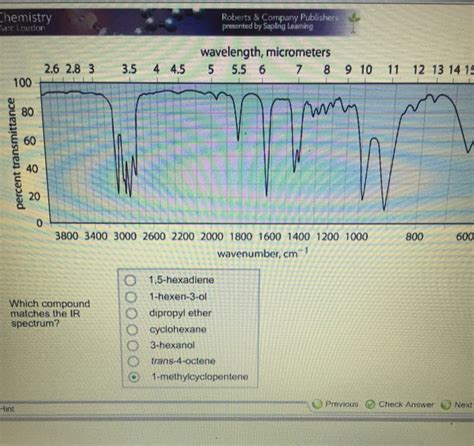Click the 2000 wavenumber axis label
The width and height of the screenshot is (474, 446).
pyautogui.click(x=212, y=237)
